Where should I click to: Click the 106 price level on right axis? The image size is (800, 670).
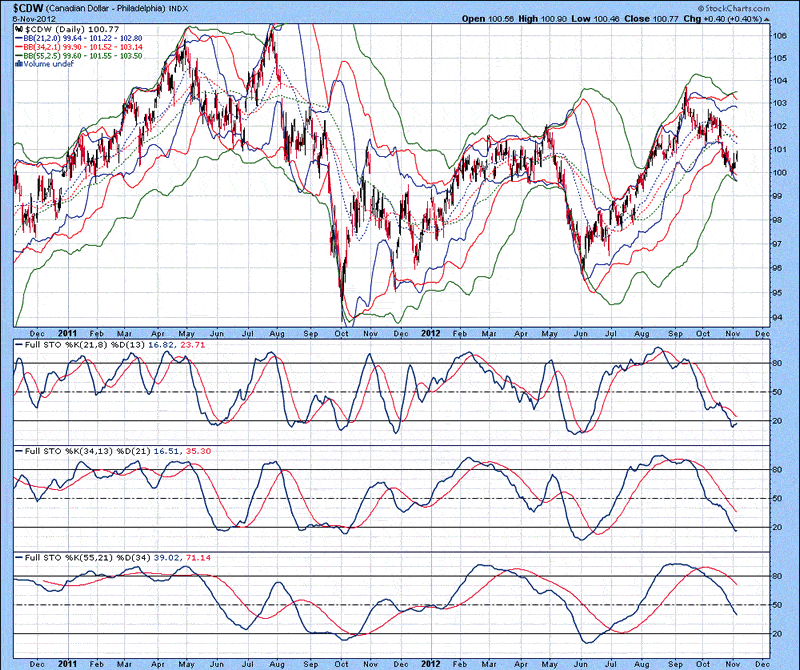click(x=777, y=33)
